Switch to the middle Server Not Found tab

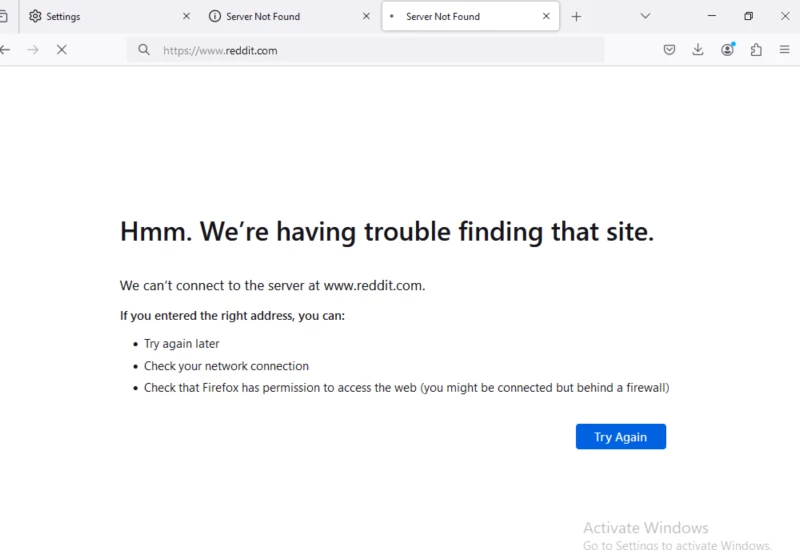tap(289, 16)
